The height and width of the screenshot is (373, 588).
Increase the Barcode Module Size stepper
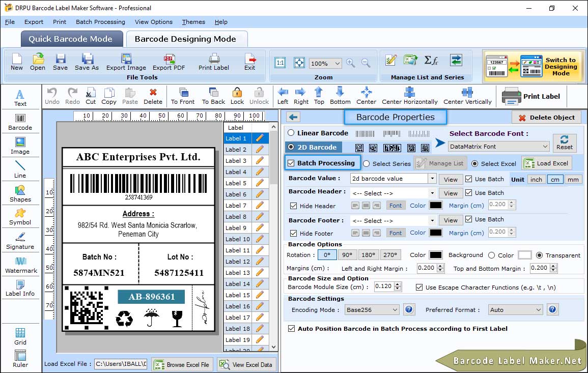398,284
